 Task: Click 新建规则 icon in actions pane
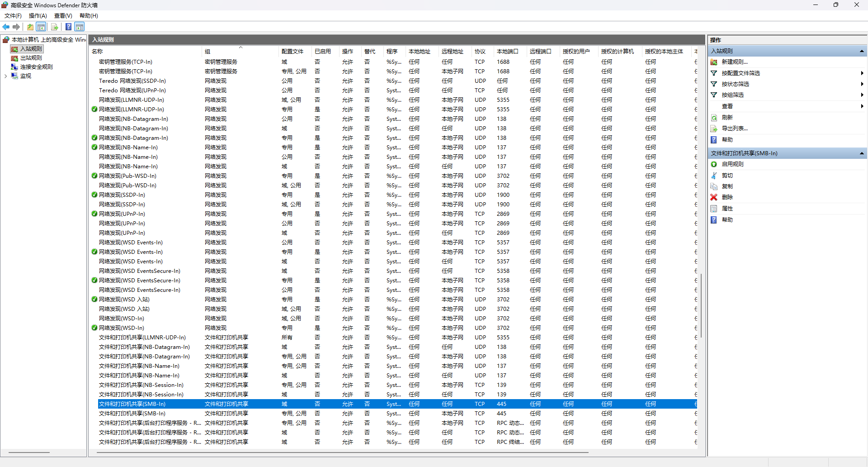714,62
